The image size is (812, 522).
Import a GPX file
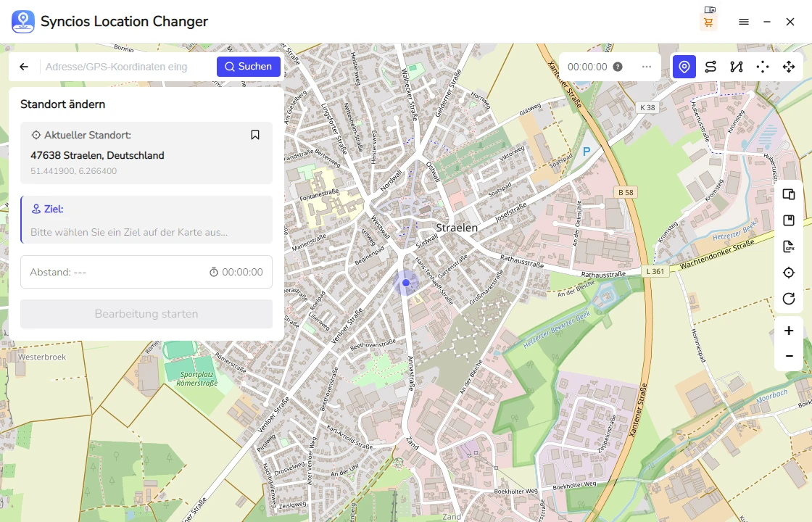click(789, 246)
